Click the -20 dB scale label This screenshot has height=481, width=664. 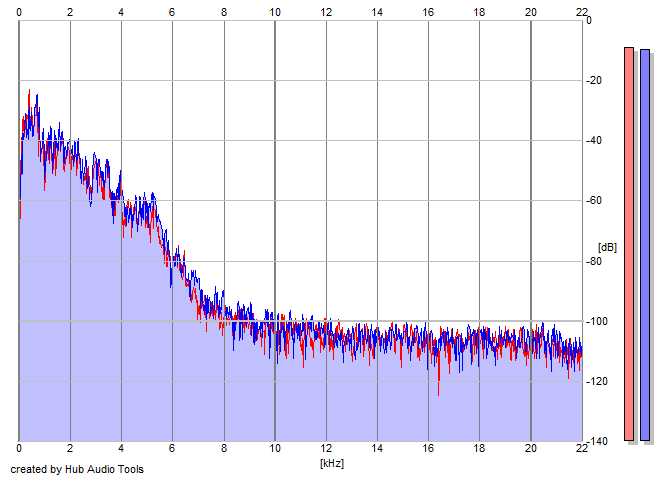[594, 80]
